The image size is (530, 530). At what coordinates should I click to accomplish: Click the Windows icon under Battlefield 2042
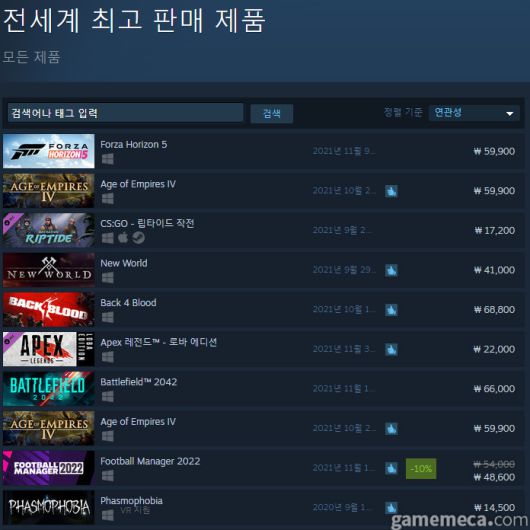click(x=108, y=396)
